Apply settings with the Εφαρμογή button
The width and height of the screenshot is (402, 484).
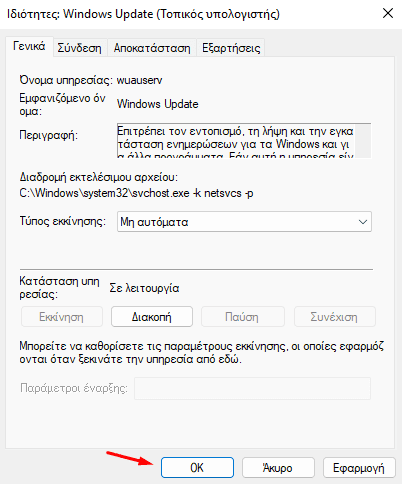[359, 468]
